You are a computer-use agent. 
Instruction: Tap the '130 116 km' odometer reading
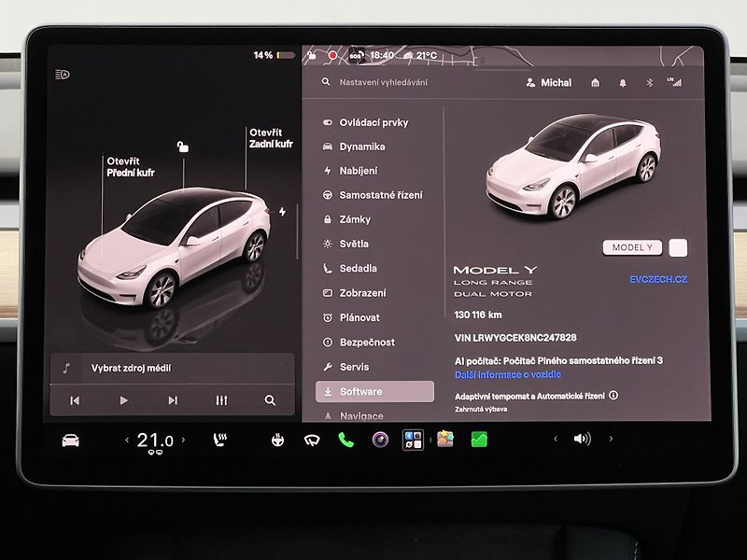coord(478,315)
